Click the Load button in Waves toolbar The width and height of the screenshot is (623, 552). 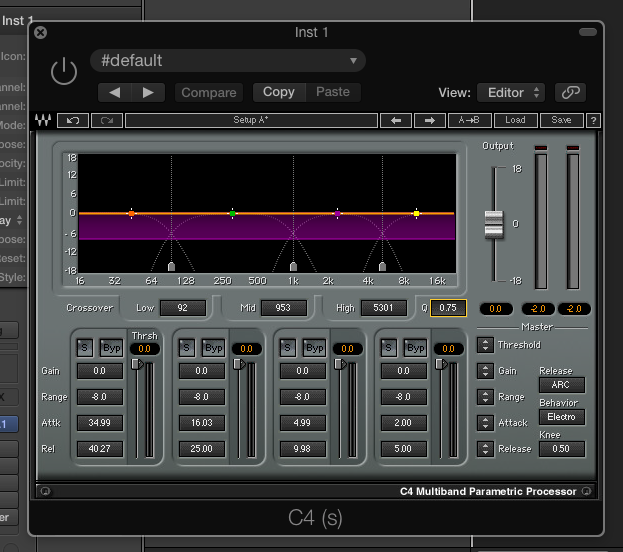[515, 120]
